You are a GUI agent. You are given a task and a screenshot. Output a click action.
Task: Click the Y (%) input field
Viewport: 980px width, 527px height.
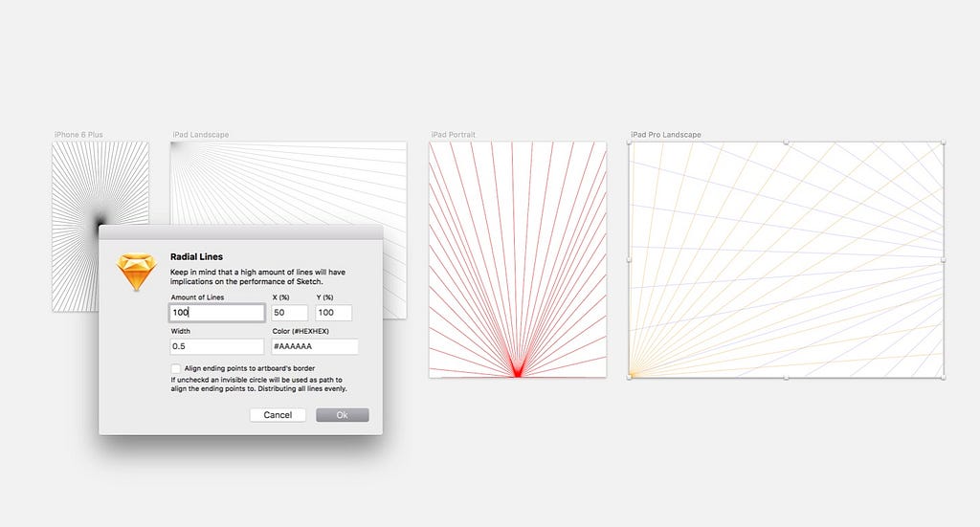click(333, 312)
